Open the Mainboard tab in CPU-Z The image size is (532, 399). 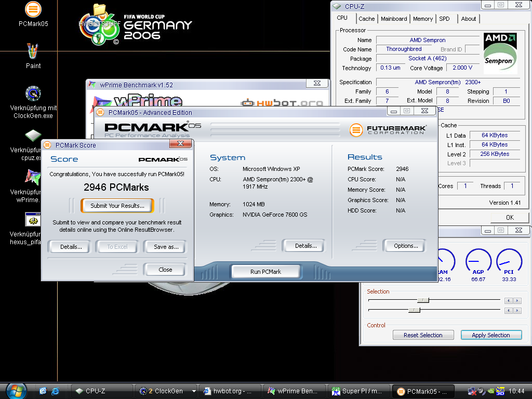(394, 19)
